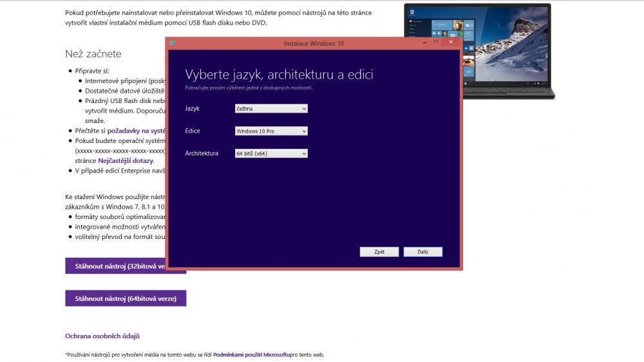Open the požadavky na systém link

tap(137, 131)
